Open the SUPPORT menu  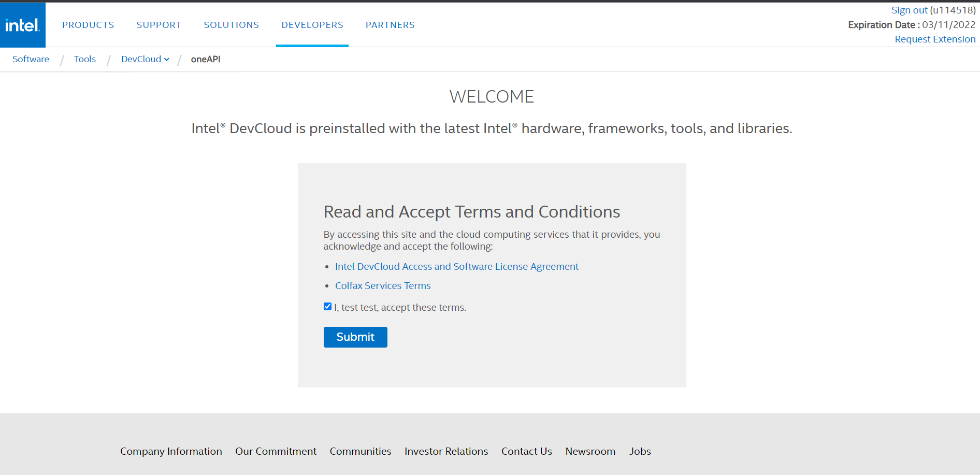point(159,25)
